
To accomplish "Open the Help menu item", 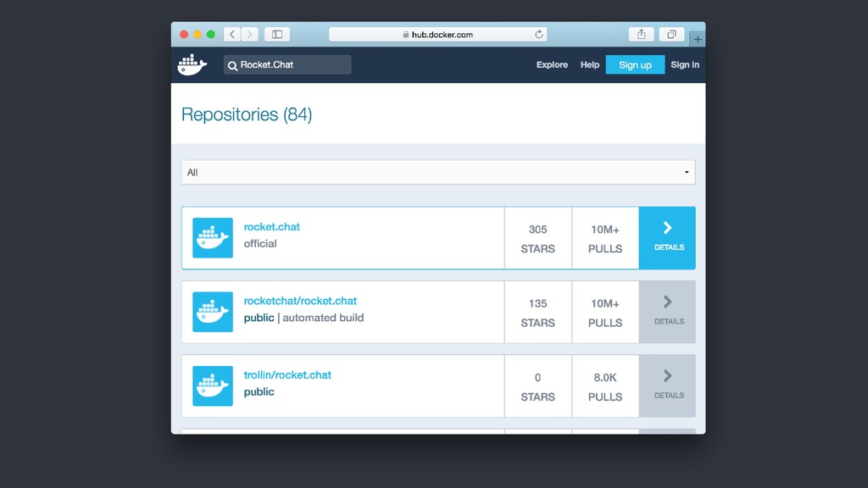I will (x=590, y=64).
